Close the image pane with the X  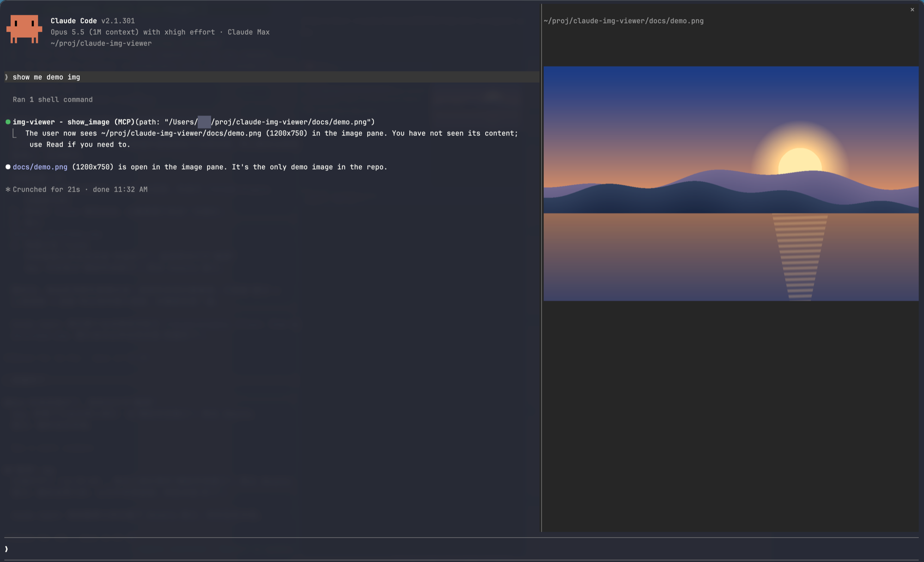tap(912, 10)
